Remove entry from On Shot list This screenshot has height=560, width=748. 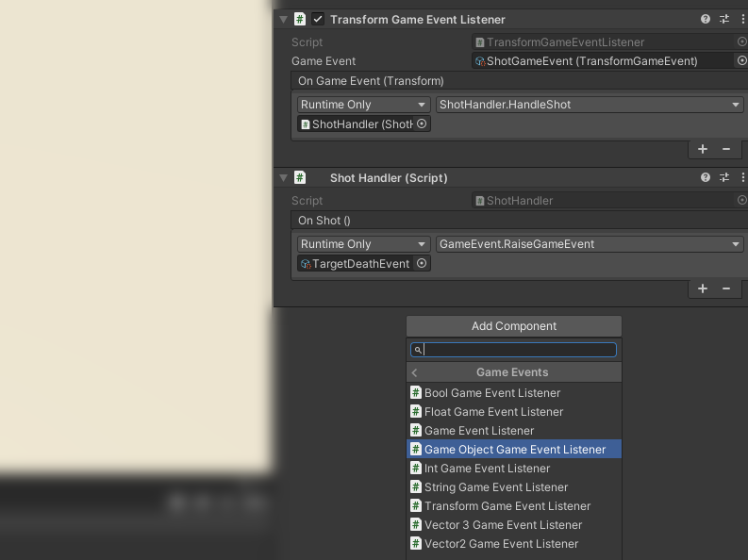[726, 288]
